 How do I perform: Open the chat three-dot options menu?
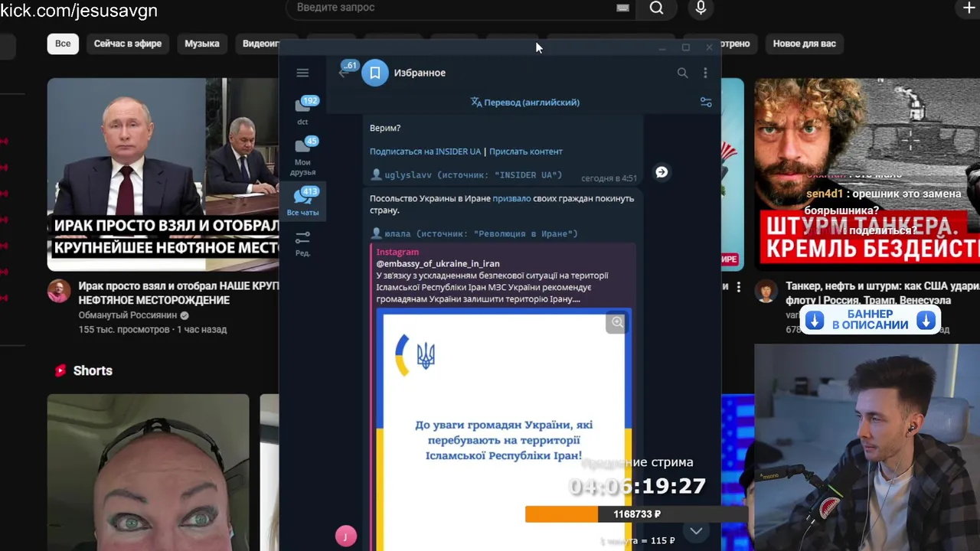click(x=705, y=73)
